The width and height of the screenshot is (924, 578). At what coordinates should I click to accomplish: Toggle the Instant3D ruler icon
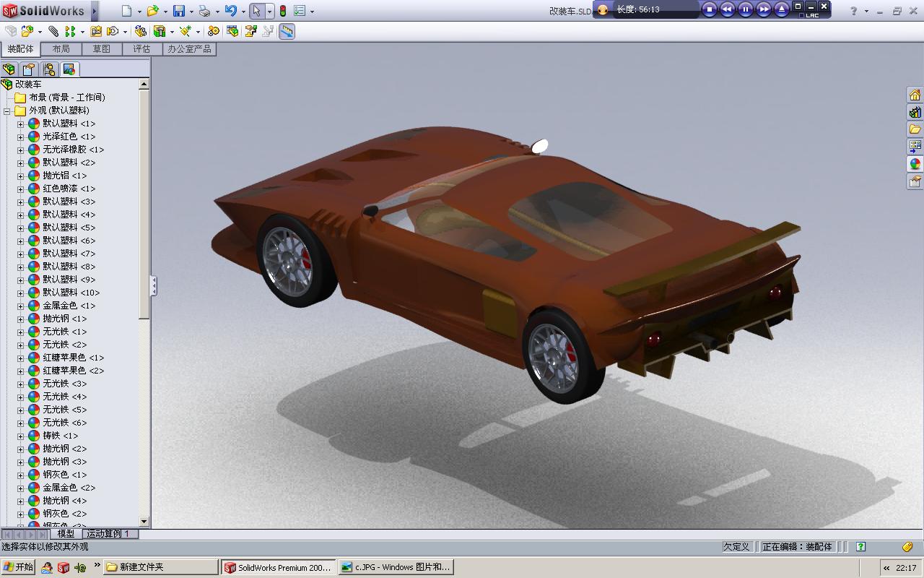(x=287, y=31)
